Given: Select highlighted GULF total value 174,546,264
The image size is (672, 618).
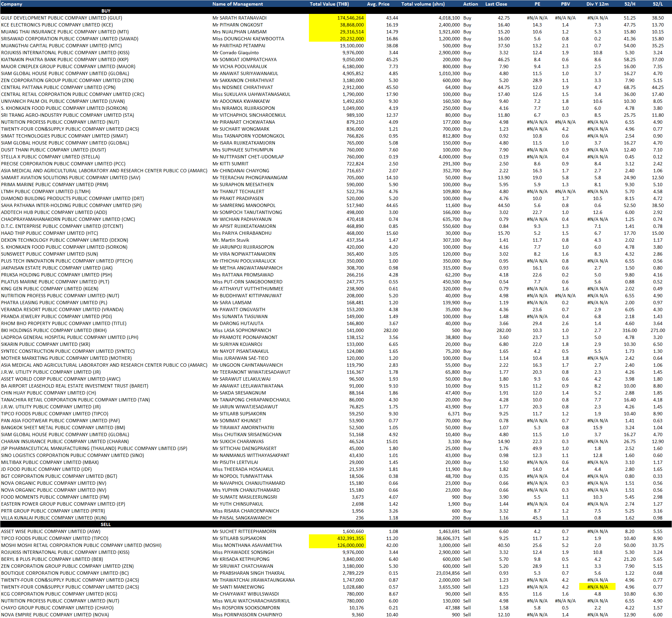Looking at the screenshot, I should tap(350, 18).
